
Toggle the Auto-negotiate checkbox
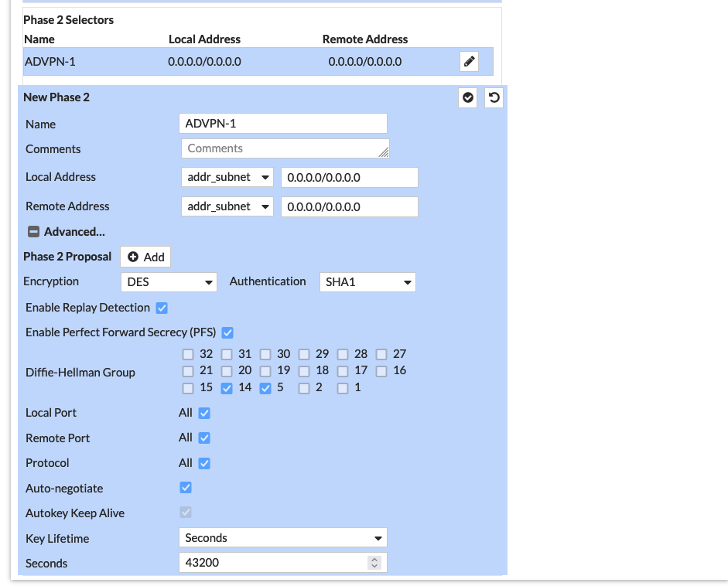point(186,488)
